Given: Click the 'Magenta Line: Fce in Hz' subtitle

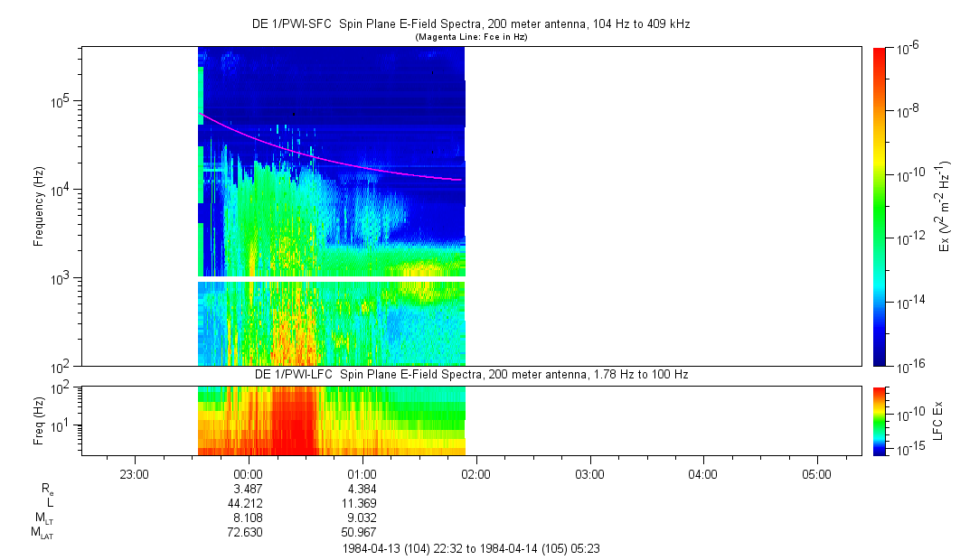Looking at the screenshot, I should tap(470, 37).
